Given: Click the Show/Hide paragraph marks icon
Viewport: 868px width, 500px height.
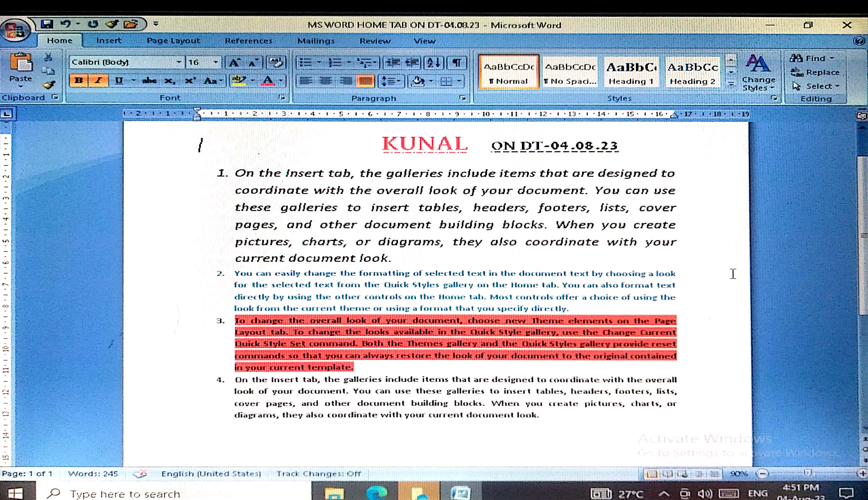Looking at the screenshot, I should [457, 63].
